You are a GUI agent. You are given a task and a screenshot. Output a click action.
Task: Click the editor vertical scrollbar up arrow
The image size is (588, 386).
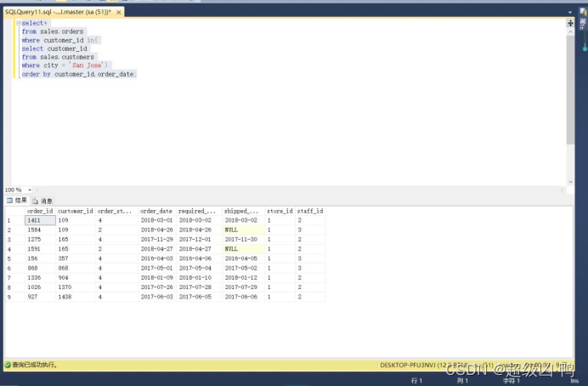coord(570,32)
